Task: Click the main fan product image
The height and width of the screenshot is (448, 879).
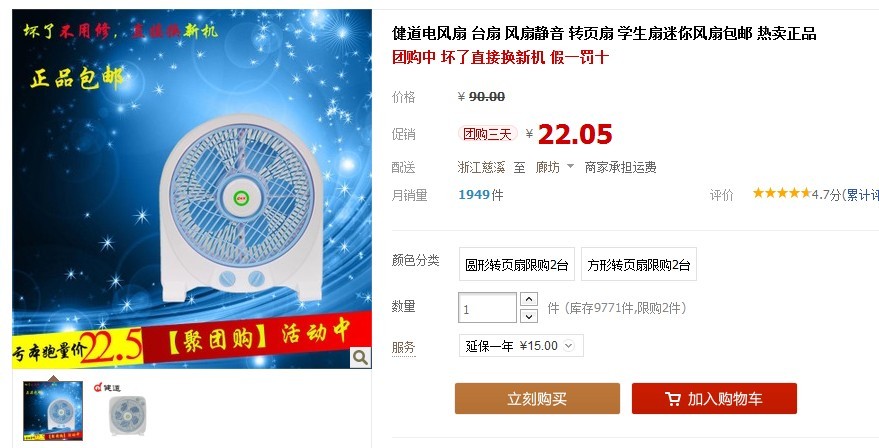Action: [x=192, y=189]
